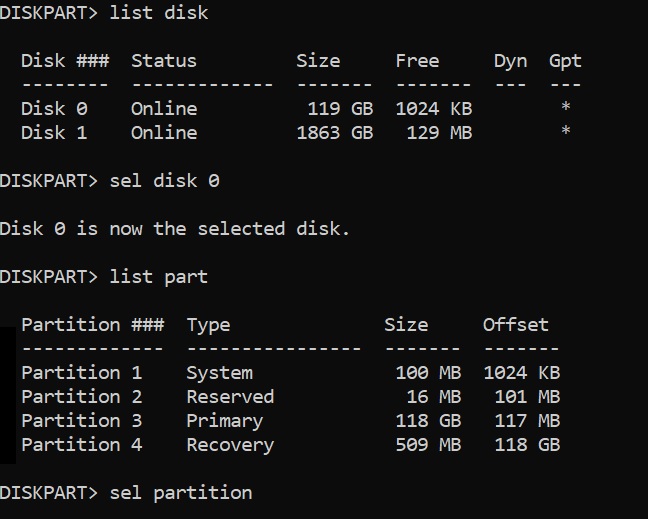Click the 'sel disk 0' command line

(x=109, y=181)
